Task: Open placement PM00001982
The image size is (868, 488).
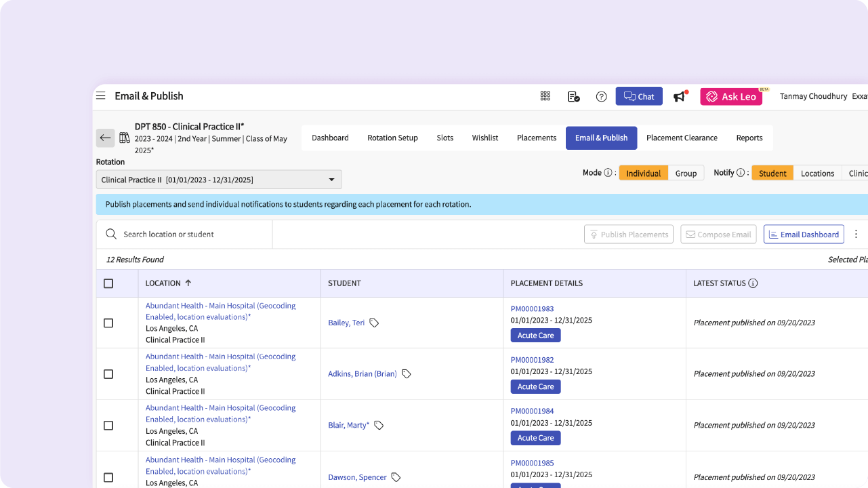Action: pos(532,360)
